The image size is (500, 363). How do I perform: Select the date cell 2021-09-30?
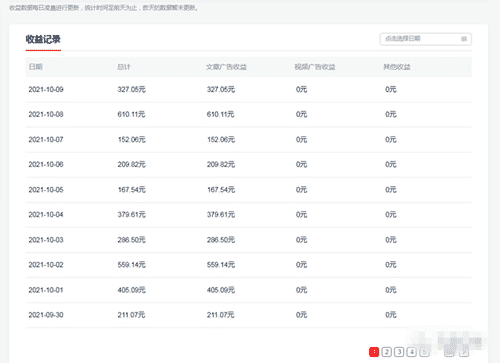coord(46,315)
